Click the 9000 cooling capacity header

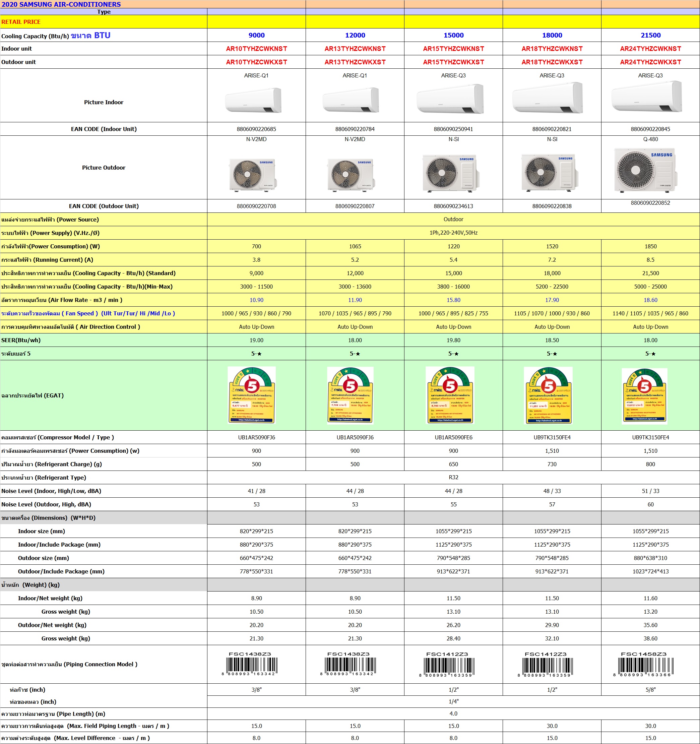click(257, 35)
